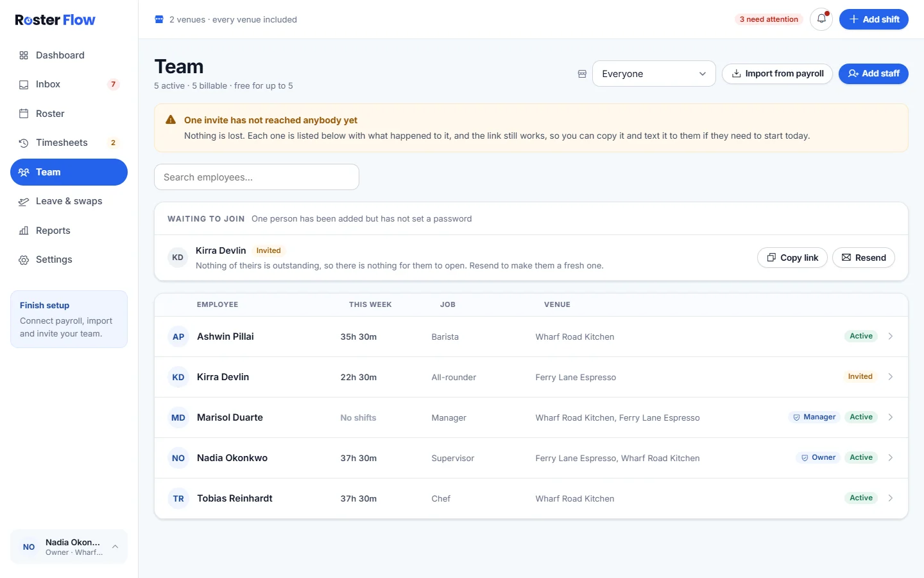Image resolution: width=924 pixels, height=578 pixels.
Task: Click the Roster Flow logo
Action: pyautogui.click(x=55, y=20)
